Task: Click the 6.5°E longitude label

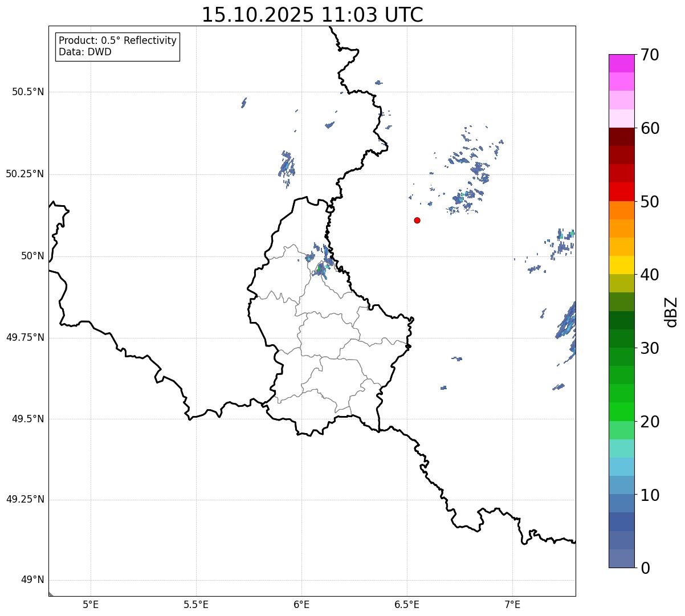Action: point(407,605)
